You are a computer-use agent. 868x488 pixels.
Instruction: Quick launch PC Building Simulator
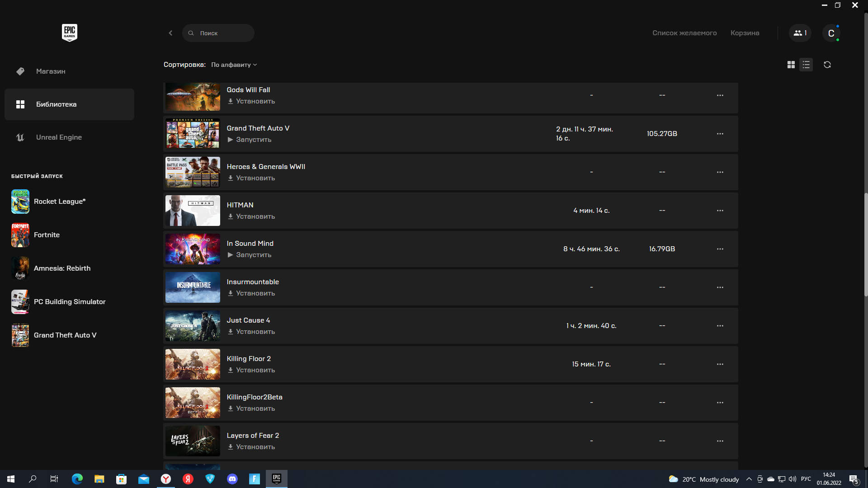[58, 302]
